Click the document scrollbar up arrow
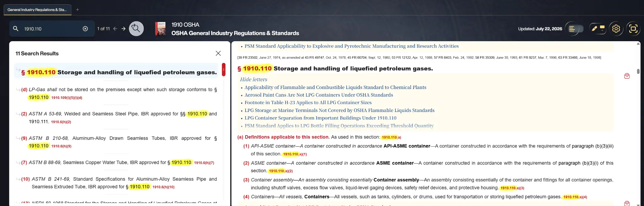 coord(638,44)
